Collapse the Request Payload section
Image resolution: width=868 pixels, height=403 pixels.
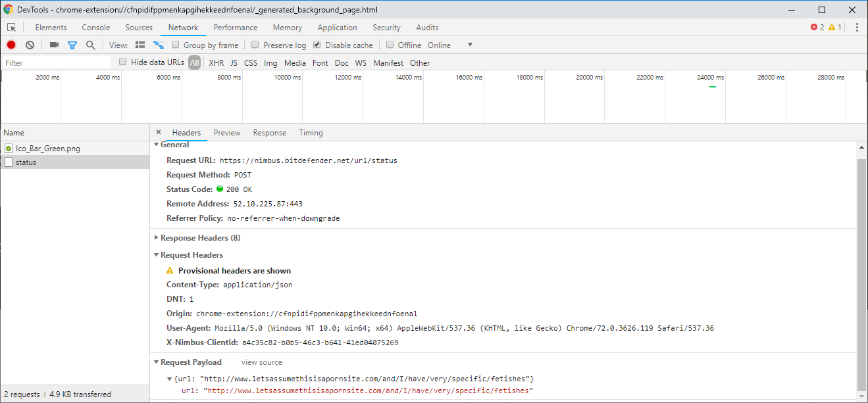[157, 362]
